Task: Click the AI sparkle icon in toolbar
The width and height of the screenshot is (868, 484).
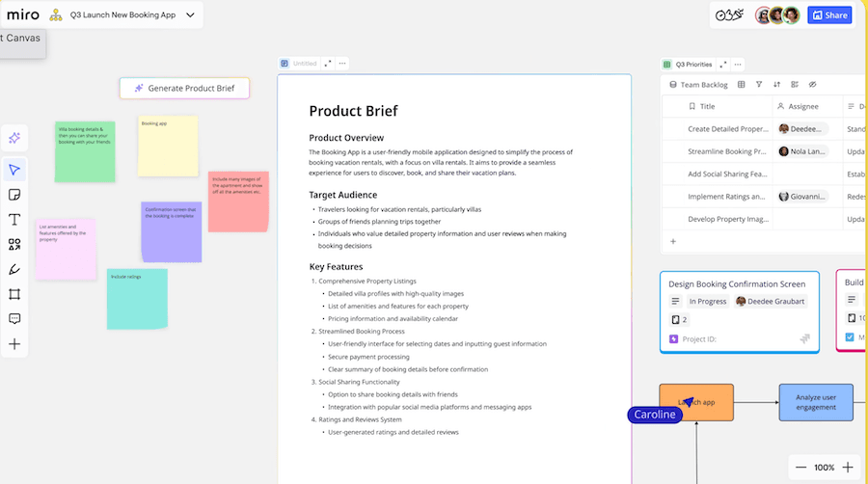Action: [x=14, y=139]
